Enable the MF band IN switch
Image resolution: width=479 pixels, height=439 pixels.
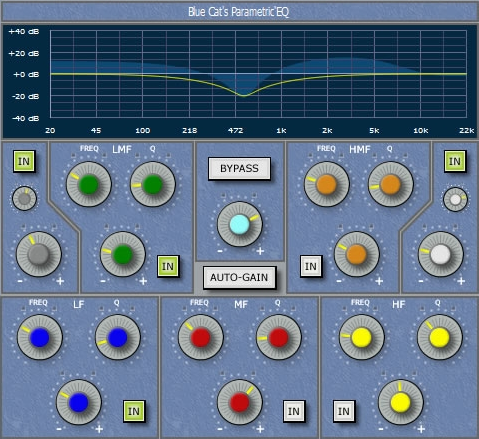[293, 411]
